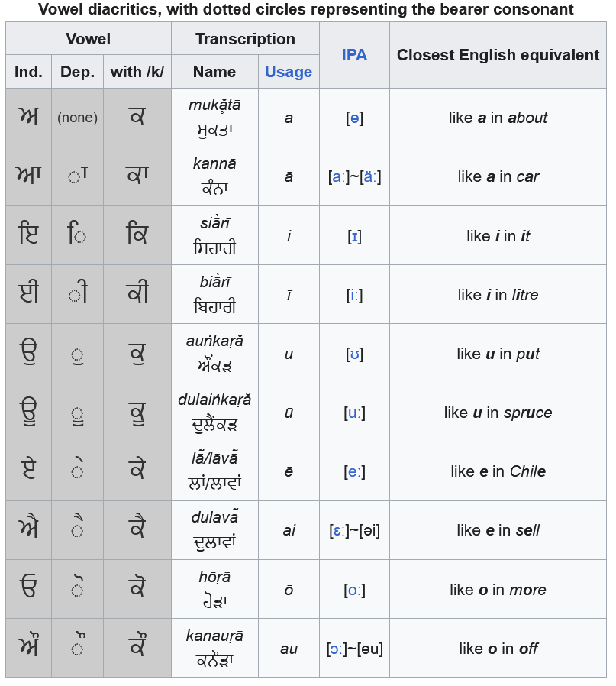Select the [ɪ] IPA link in siari row
The height and width of the screenshot is (686, 616).
coord(354,236)
